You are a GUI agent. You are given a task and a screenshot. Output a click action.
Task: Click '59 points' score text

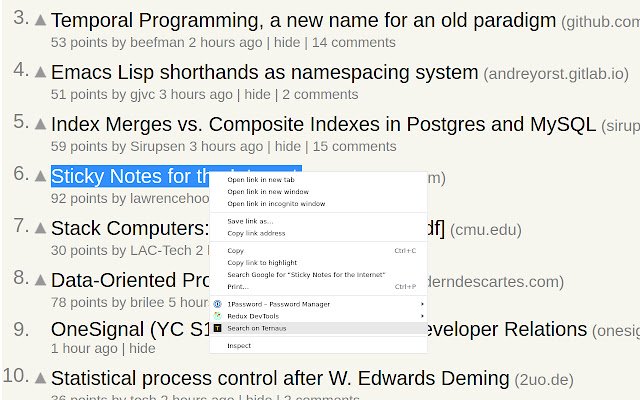[79, 146]
